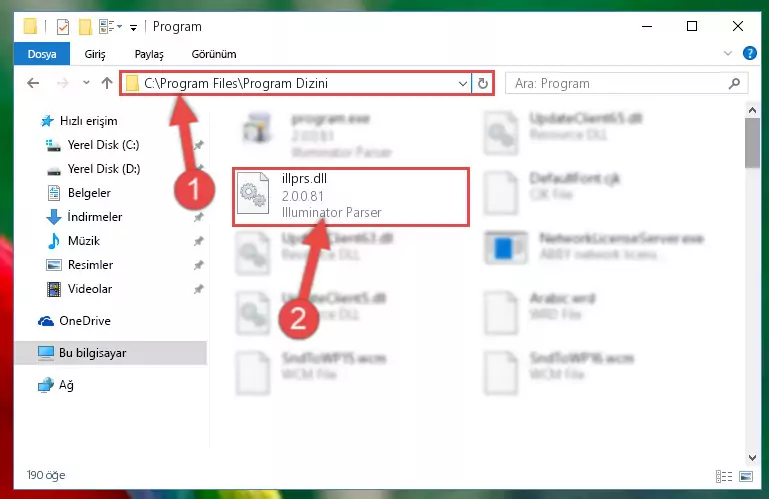Switch to large icons view layout

tap(746, 476)
